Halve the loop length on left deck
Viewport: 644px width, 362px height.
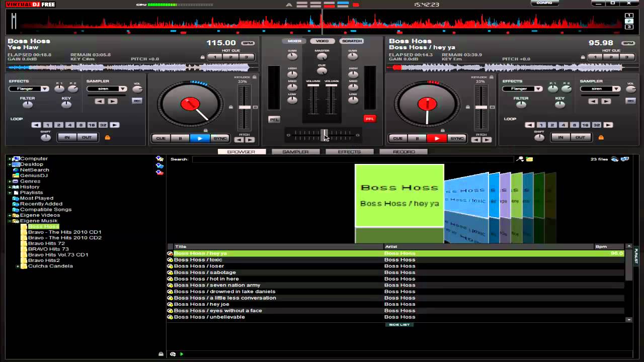(36, 125)
